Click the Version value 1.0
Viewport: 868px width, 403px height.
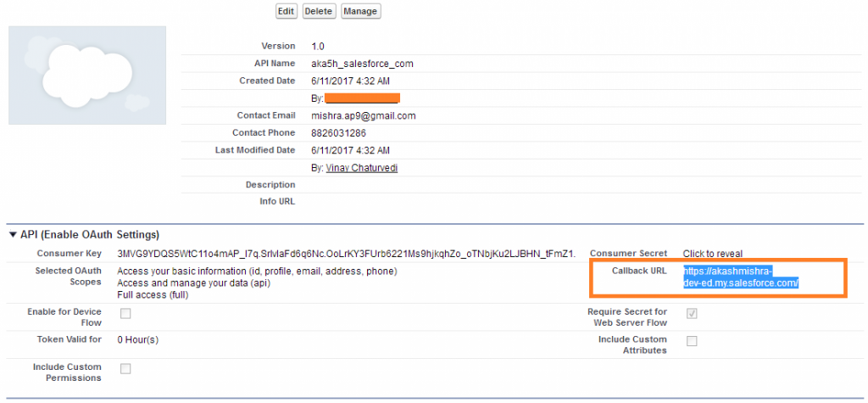[318, 46]
